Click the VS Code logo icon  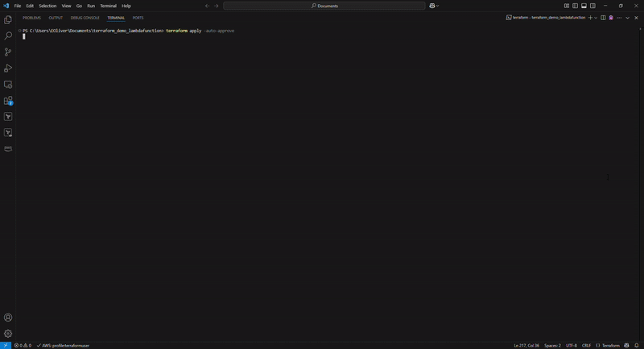tap(6, 6)
